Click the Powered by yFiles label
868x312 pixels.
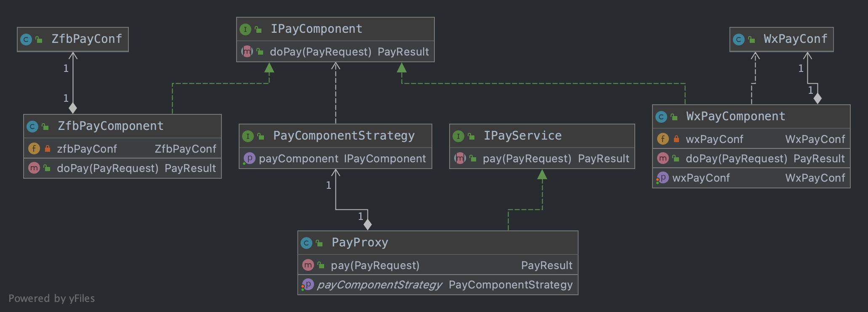pyautogui.click(x=52, y=299)
